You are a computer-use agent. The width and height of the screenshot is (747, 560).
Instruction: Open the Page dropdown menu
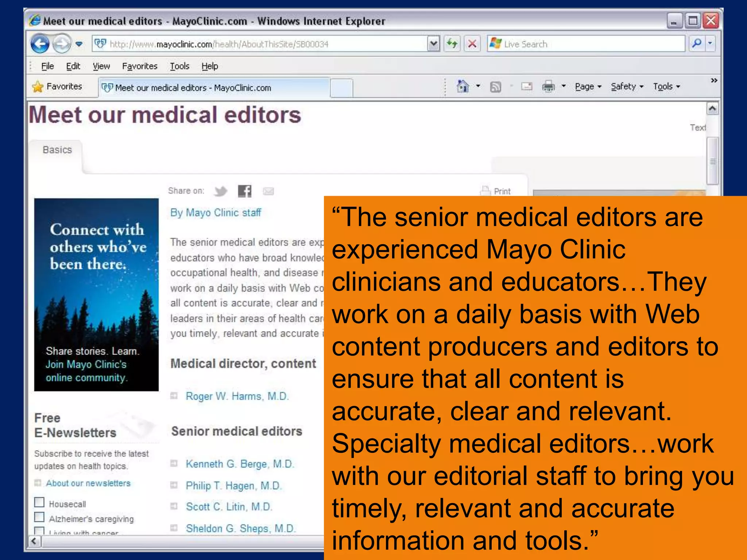(588, 87)
